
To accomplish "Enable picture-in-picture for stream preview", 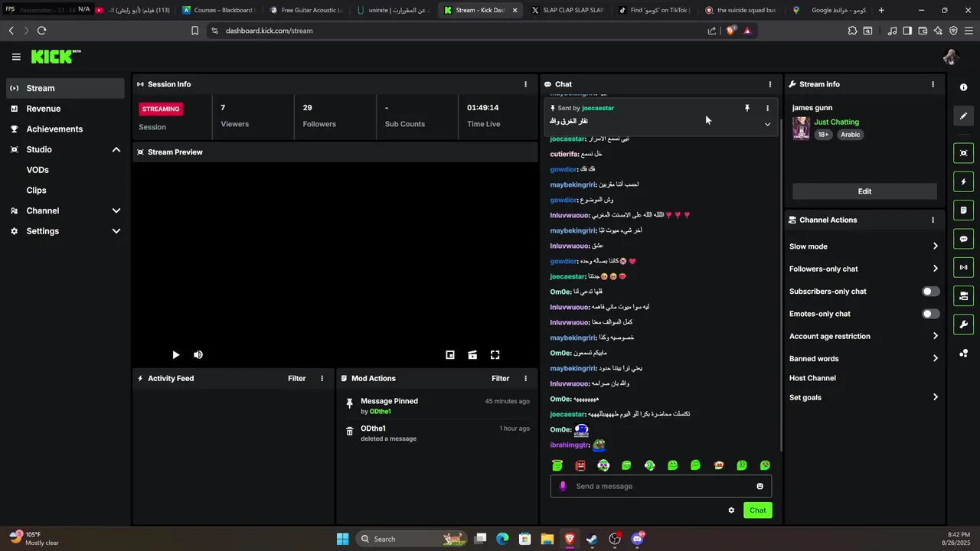I will 450,355.
